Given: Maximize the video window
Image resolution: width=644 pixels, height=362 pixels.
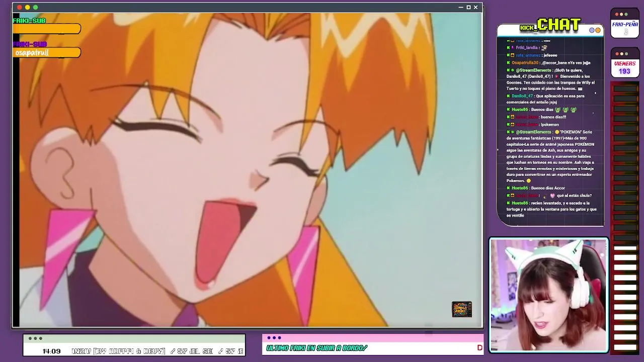Looking at the screenshot, I should click(468, 8).
